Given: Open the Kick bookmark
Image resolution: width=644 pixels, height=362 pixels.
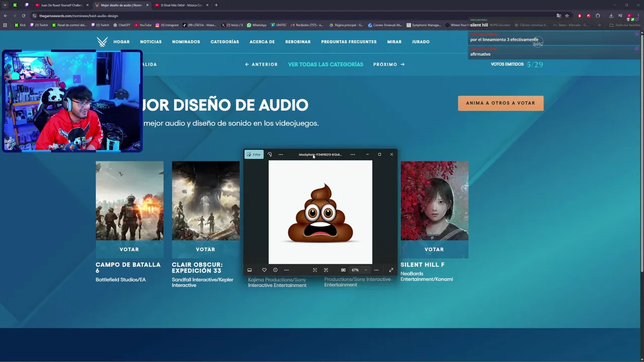Looking at the screenshot, I should [x=20, y=25].
